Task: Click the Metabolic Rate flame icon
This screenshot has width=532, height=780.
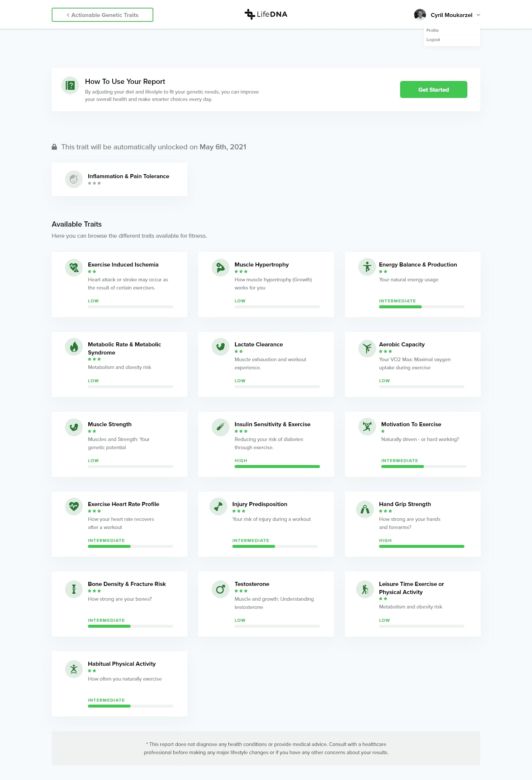Action: (x=74, y=347)
